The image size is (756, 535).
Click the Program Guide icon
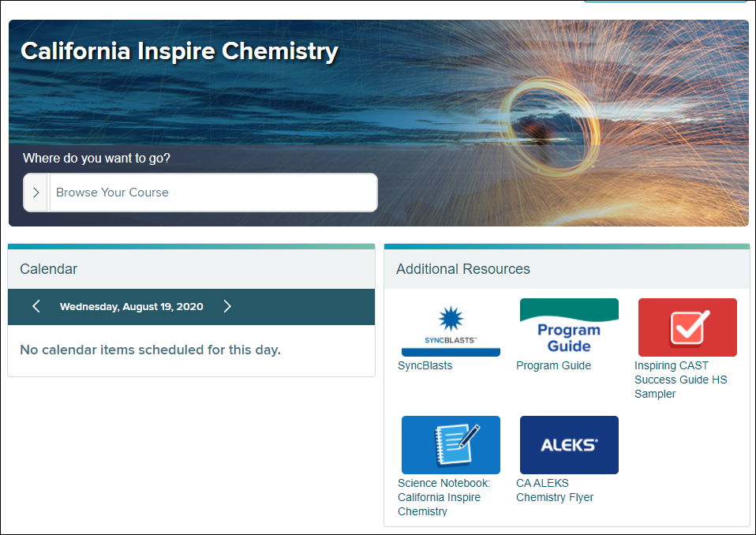click(568, 326)
